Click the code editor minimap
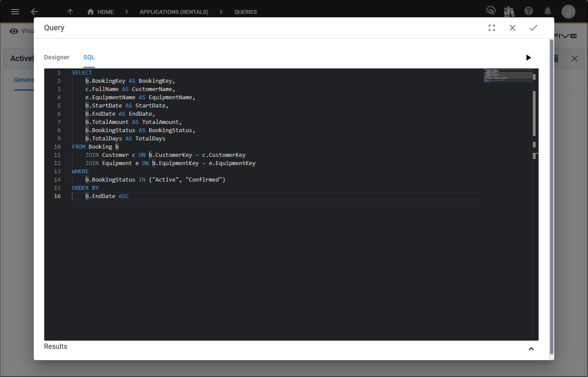Viewport: 588px width, 377px height. pos(508,75)
